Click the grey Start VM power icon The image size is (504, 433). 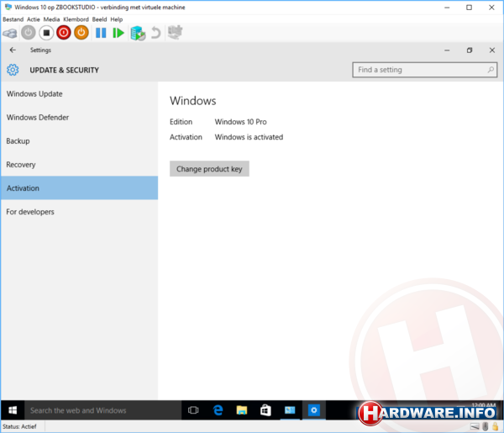[x=29, y=33]
